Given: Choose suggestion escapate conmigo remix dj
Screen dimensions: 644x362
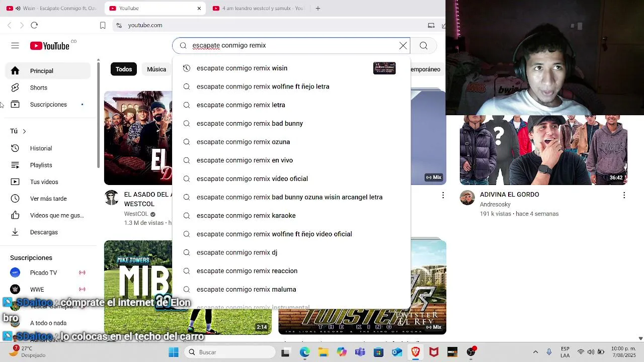Looking at the screenshot, I should pos(291,252).
